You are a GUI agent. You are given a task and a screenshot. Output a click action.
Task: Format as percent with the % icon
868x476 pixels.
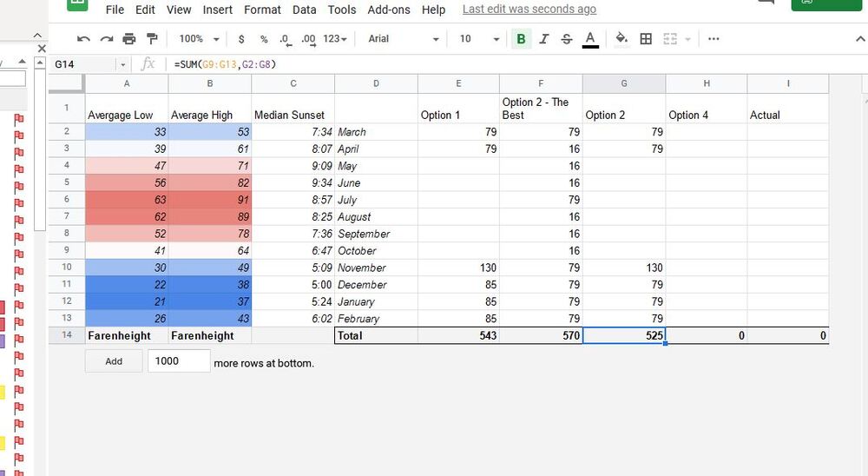pyautogui.click(x=264, y=39)
